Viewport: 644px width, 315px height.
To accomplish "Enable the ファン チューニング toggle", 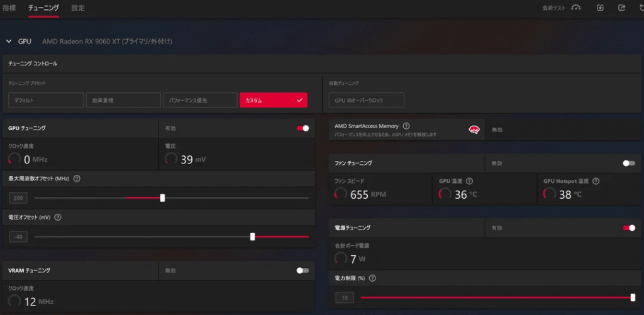I will click(629, 163).
